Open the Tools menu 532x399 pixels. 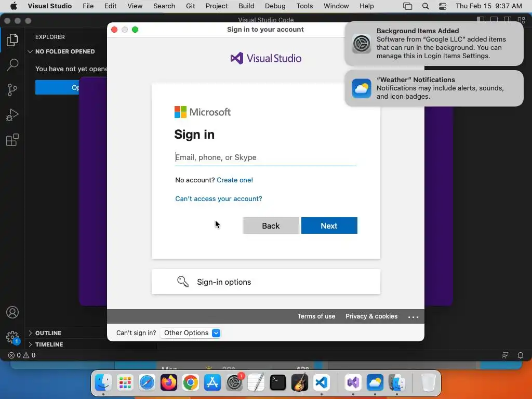coord(304,6)
